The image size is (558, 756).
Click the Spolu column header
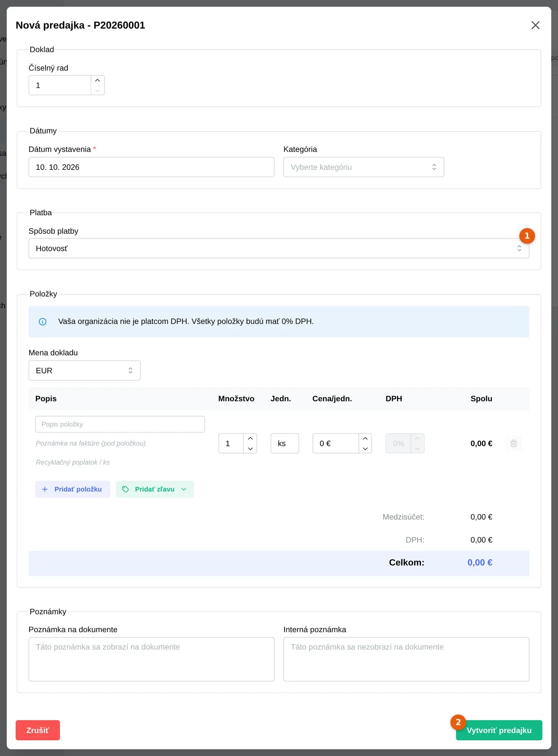point(481,399)
